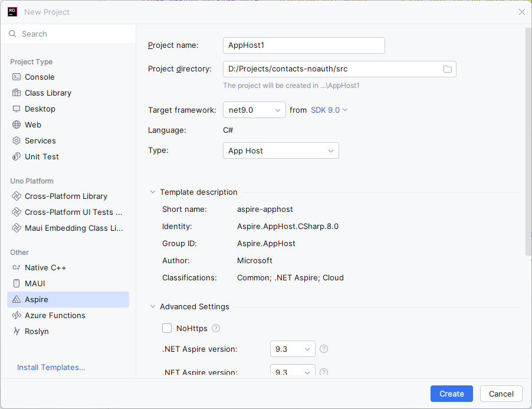
Task: Click the Aspire triangle icon
Action: point(17,299)
